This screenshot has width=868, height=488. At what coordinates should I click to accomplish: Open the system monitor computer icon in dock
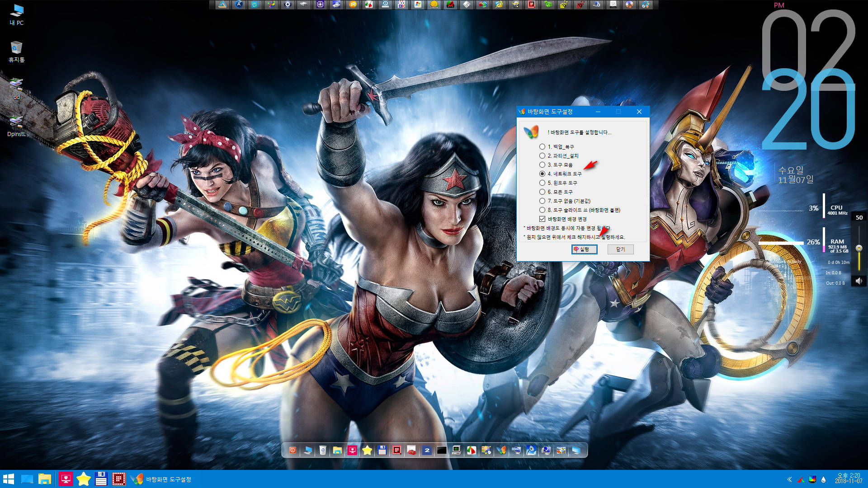[457, 450]
